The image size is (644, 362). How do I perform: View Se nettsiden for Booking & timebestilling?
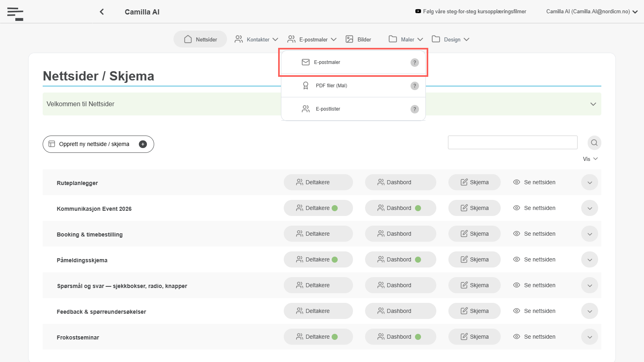[x=534, y=234]
